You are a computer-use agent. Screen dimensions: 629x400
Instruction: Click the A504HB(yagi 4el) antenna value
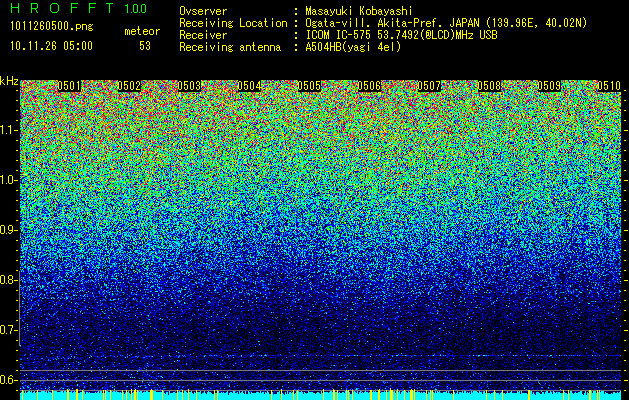tap(353, 47)
